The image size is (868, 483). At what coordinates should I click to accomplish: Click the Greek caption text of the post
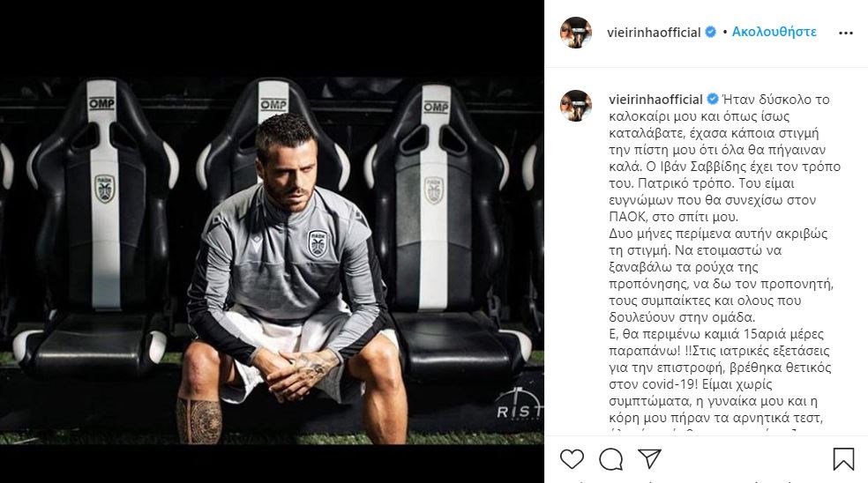coord(719,264)
